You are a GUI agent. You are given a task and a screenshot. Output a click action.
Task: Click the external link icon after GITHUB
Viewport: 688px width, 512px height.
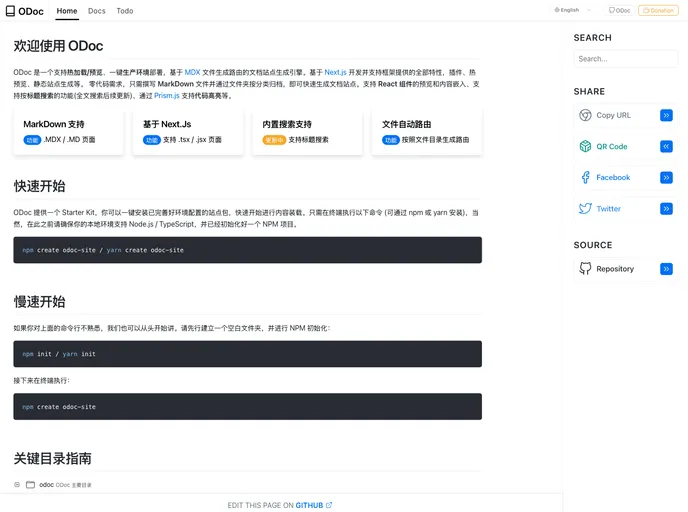point(329,505)
